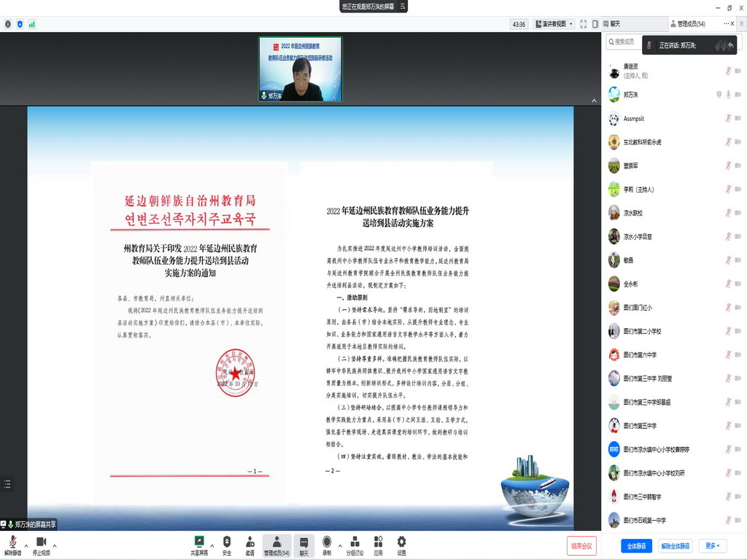
Task: Select member 凉水联校 in the list
Action: click(x=674, y=213)
